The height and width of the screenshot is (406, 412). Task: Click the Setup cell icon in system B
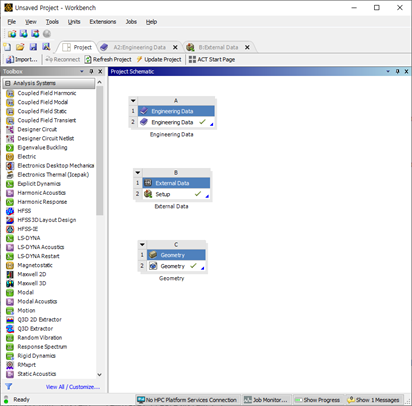pyautogui.click(x=148, y=194)
